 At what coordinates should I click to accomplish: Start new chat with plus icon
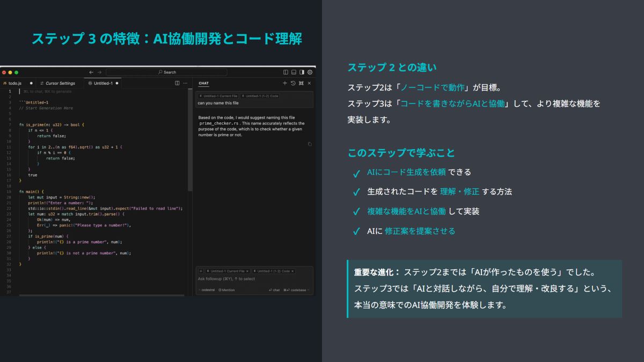pos(285,83)
